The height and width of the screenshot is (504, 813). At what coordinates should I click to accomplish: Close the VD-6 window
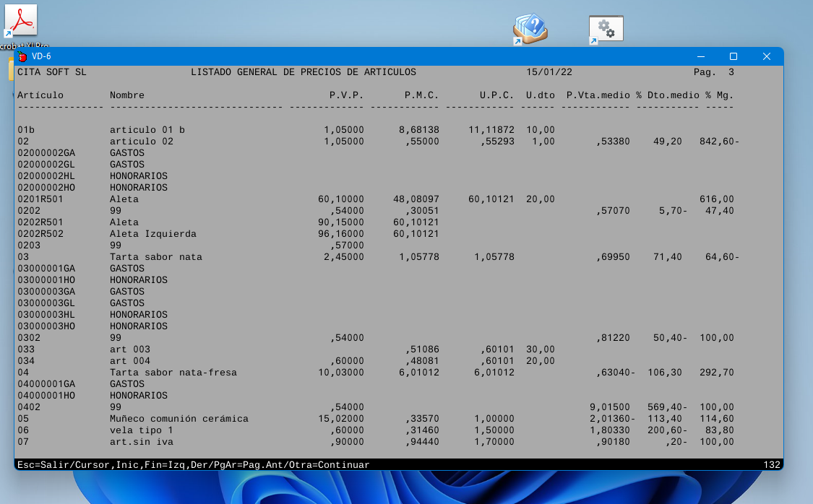point(767,56)
